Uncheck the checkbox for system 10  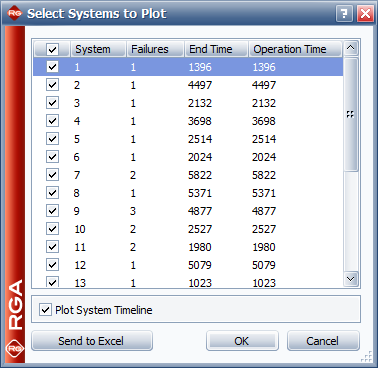52,229
